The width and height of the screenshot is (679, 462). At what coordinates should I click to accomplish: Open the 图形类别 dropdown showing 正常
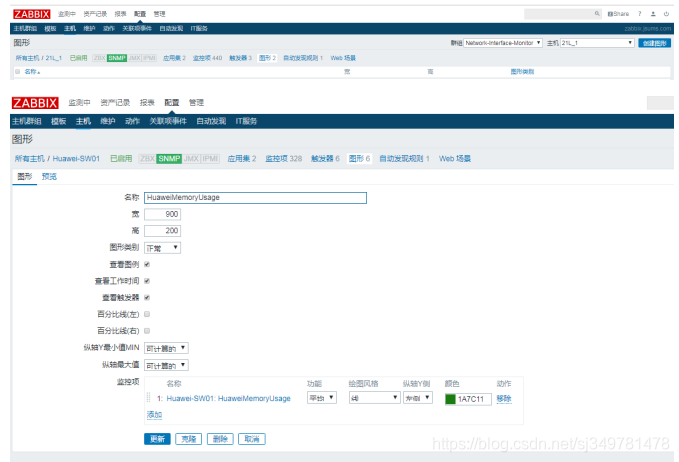[162, 248]
